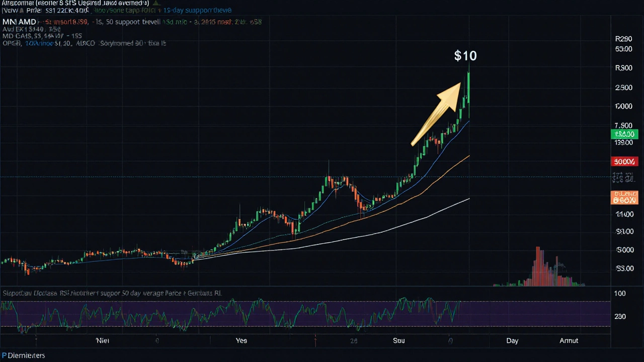Click the blue P logo at the bottom left

[4, 355]
